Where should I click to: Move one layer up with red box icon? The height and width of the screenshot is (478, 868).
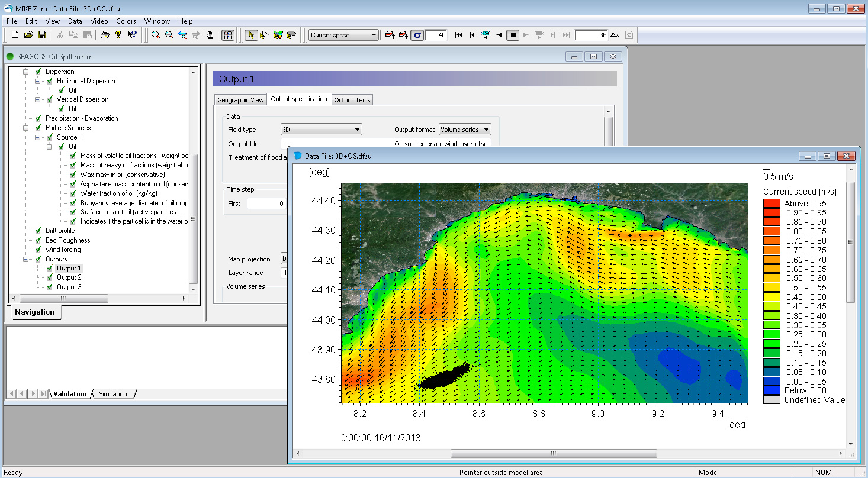[390, 35]
